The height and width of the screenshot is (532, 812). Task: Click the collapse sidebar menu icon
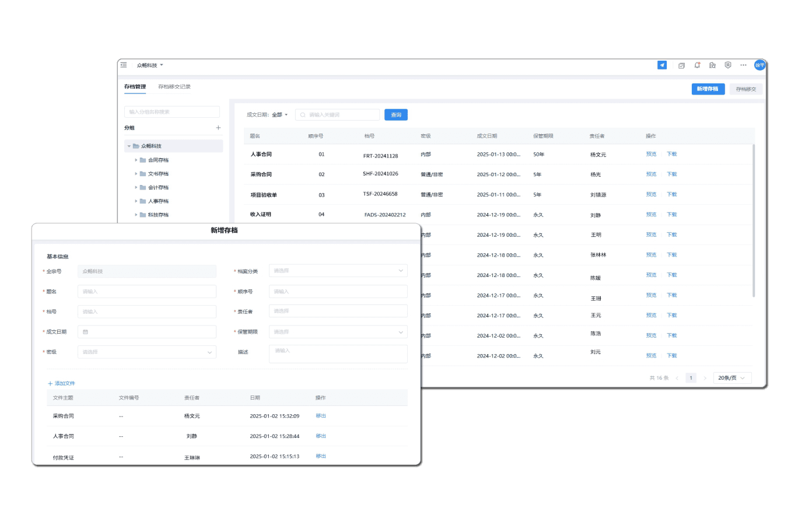(124, 65)
